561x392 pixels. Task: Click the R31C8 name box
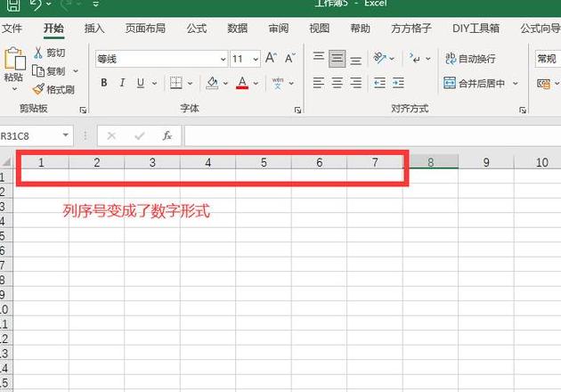pos(29,136)
